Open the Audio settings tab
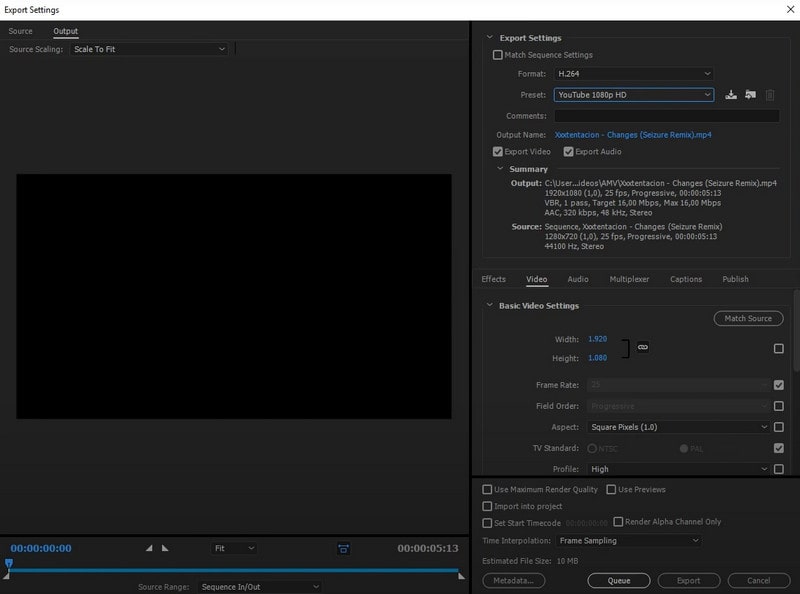The height and width of the screenshot is (594, 800). pyautogui.click(x=577, y=279)
